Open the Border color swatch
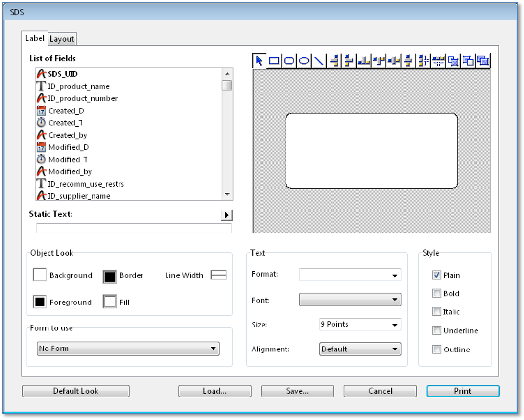The image size is (524, 420). tap(110, 277)
